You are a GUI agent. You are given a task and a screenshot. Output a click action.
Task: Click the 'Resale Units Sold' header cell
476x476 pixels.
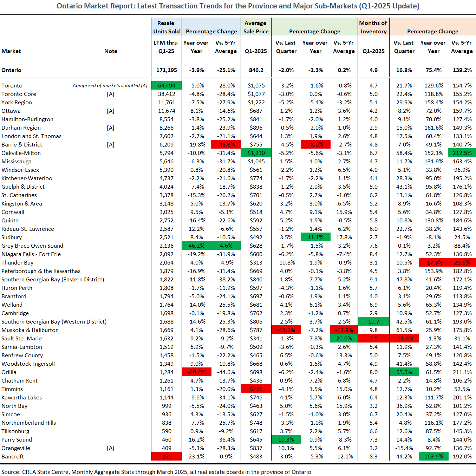click(x=167, y=27)
